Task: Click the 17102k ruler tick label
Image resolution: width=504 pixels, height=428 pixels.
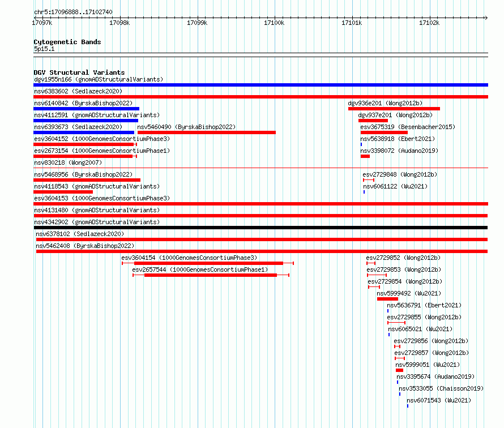Action: (x=429, y=23)
